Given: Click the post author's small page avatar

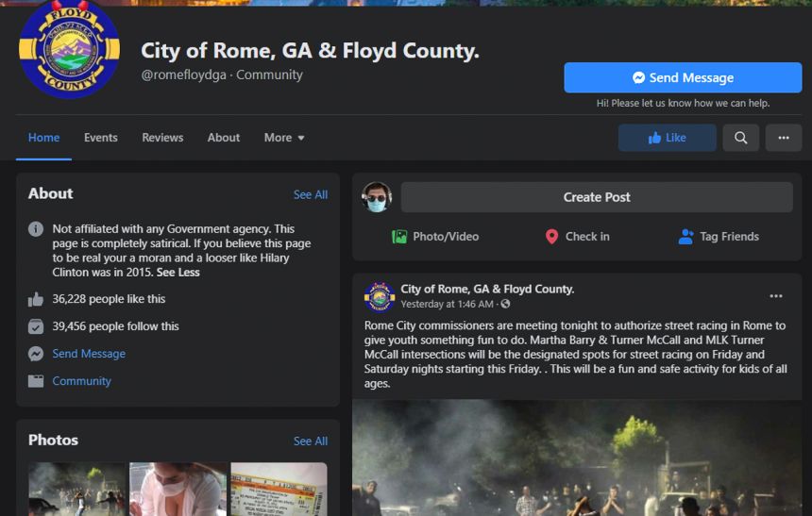Looking at the screenshot, I should [379, 297].
